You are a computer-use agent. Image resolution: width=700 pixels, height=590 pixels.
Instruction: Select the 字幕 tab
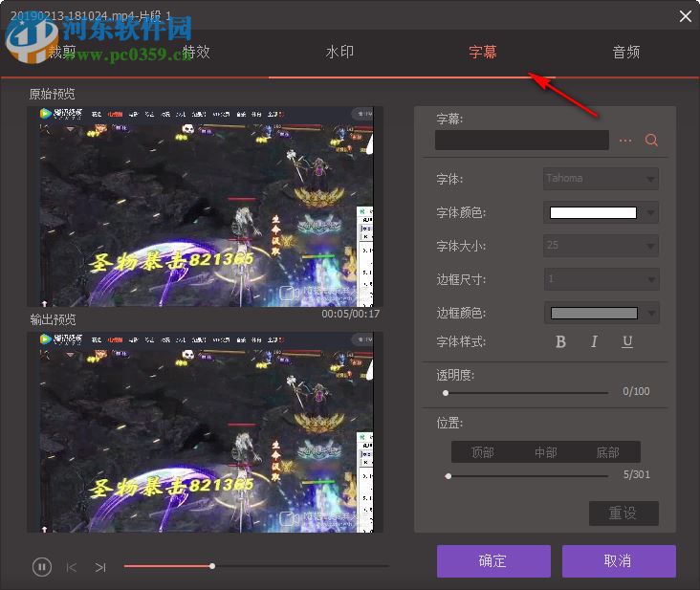pyautogui.click(x=483, y=53)
